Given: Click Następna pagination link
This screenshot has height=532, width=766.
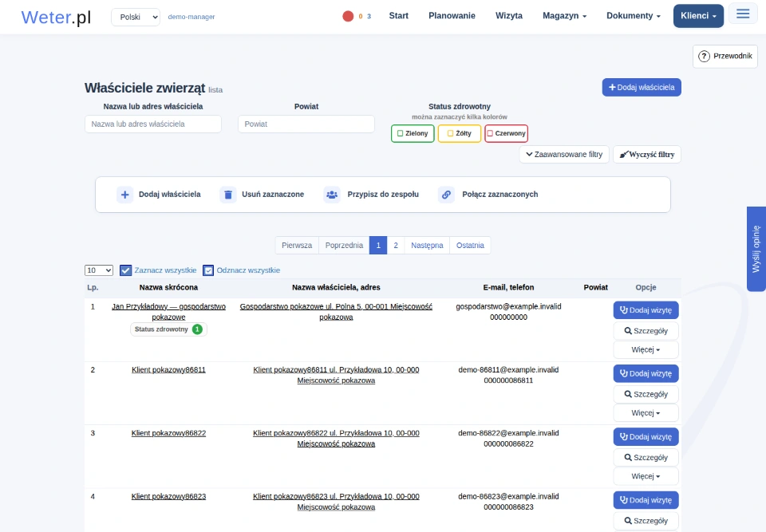Looking at the screenshot, I should tap(427, 245).
